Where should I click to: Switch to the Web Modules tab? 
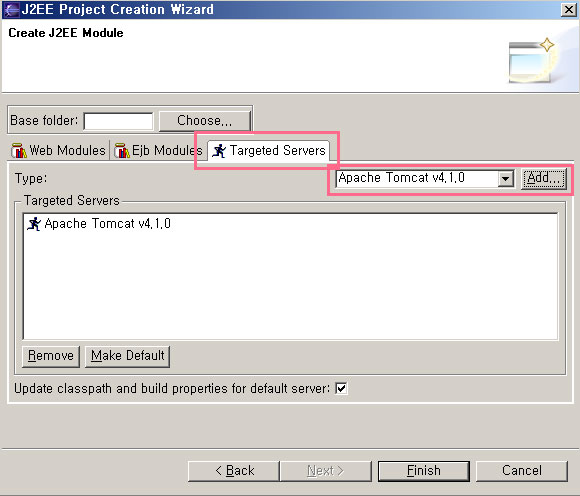pyautogui.click(x=58, y=151)
